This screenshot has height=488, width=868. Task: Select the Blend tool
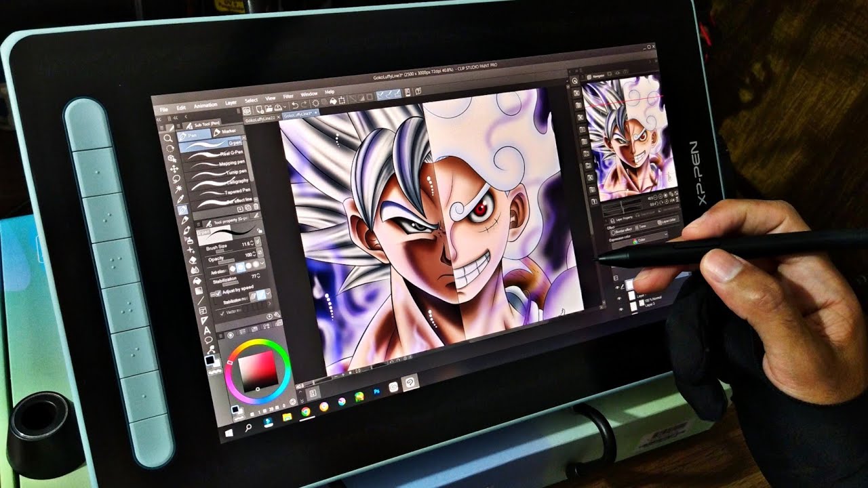click(x=195, y=270)
